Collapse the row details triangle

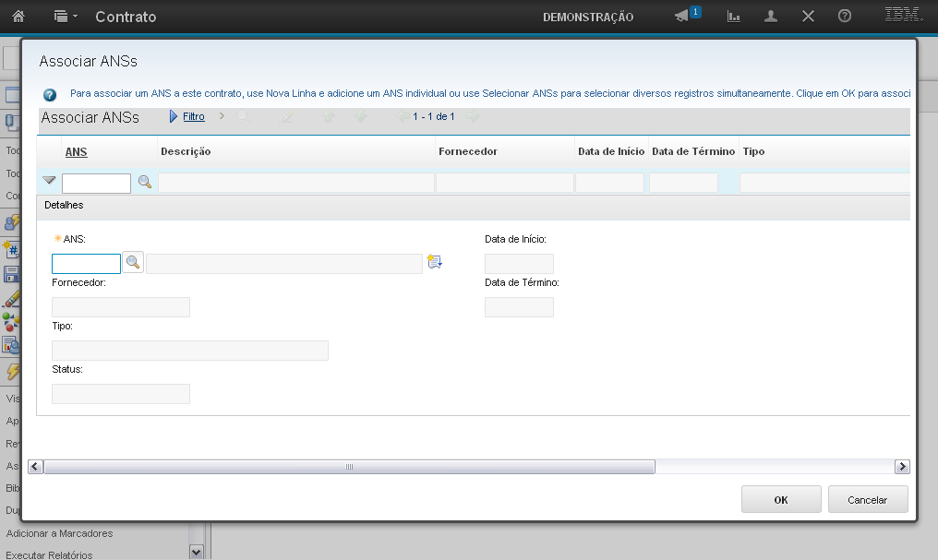pos(49,181)
